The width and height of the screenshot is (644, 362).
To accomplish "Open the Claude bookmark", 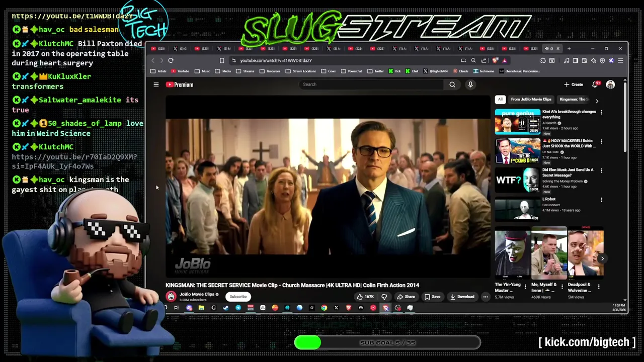I will pyautogui.click(x=460, y=71).
